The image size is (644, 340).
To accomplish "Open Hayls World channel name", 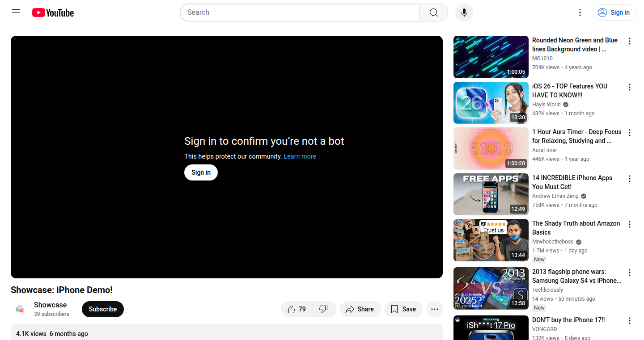I will point(547,105).
